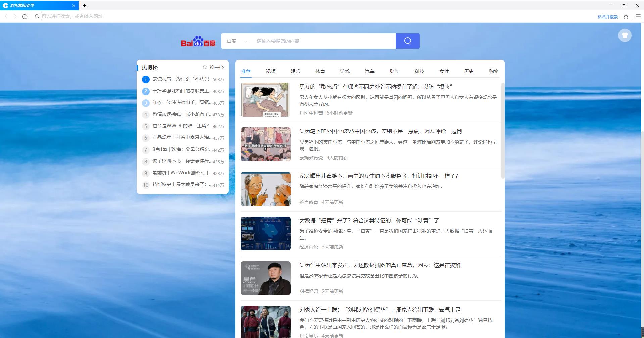Open the 吴勇学生站出来发声 article headline

(x=380, y=265)
